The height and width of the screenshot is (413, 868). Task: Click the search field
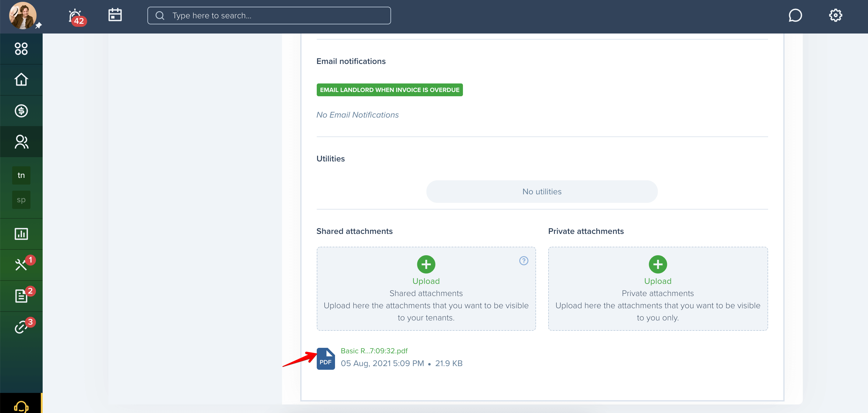(x=269, y=16)
